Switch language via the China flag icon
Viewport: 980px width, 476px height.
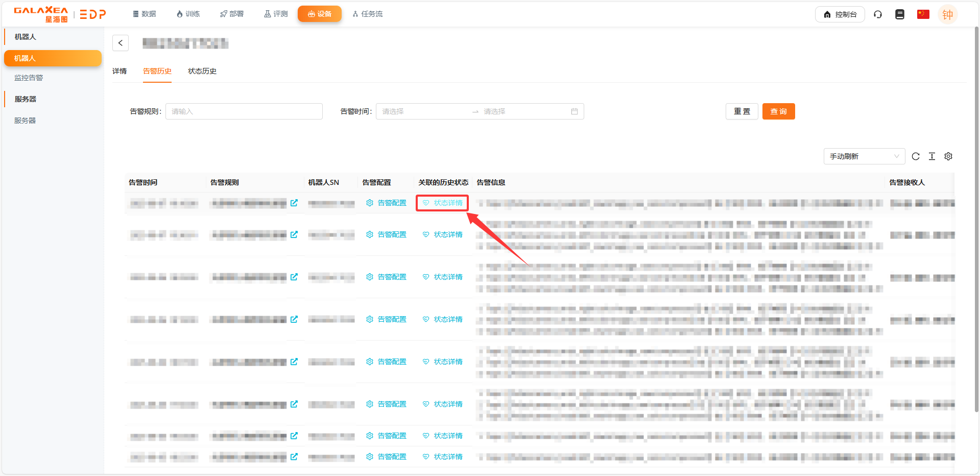click(x=923, y=14)
